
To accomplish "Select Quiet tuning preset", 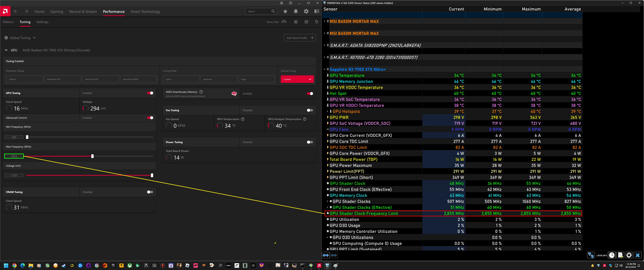I will [181, 79].
